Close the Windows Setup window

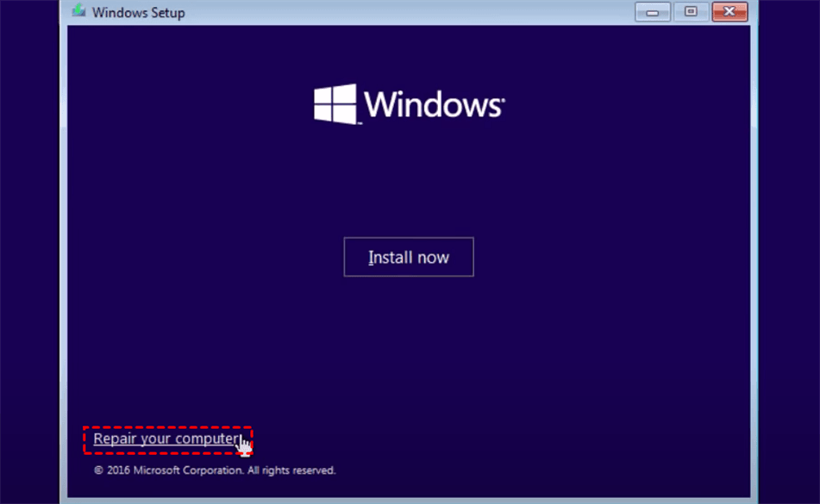point(729,11)
